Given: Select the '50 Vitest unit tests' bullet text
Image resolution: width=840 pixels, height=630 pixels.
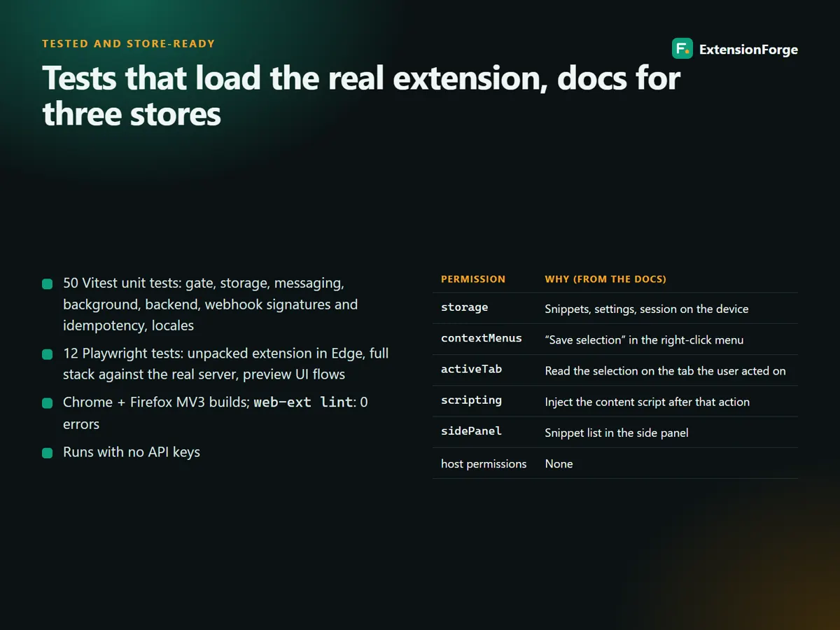Looking at the screenshot, I should (210, 304).
